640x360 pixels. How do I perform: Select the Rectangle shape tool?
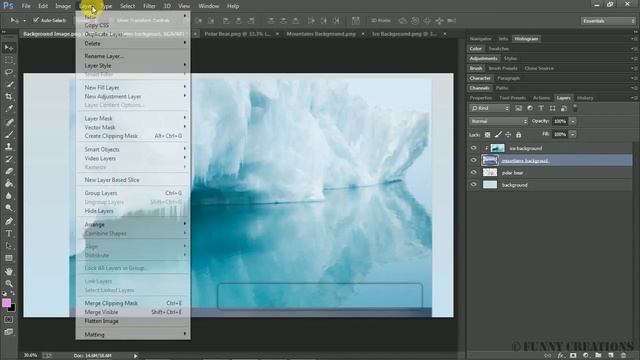coord(9,258)
